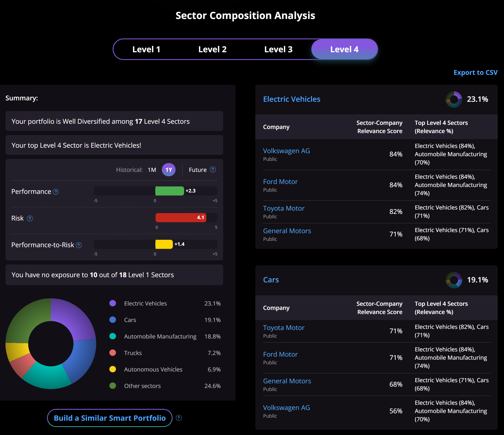
Task: Click Company header in Electric Vehicles table
Action: [x=276, y=127]
